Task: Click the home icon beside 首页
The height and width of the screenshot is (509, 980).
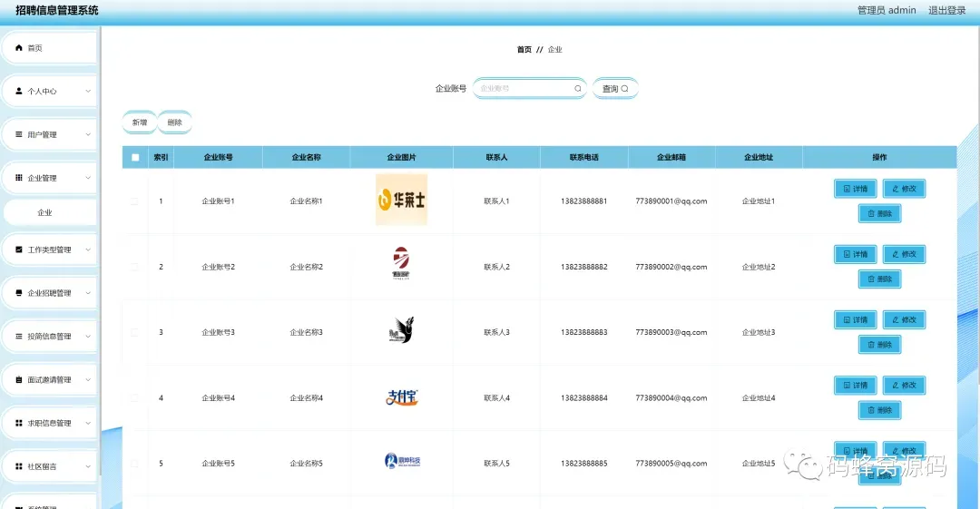Action: pyautogui.click(x=19, y=47)
